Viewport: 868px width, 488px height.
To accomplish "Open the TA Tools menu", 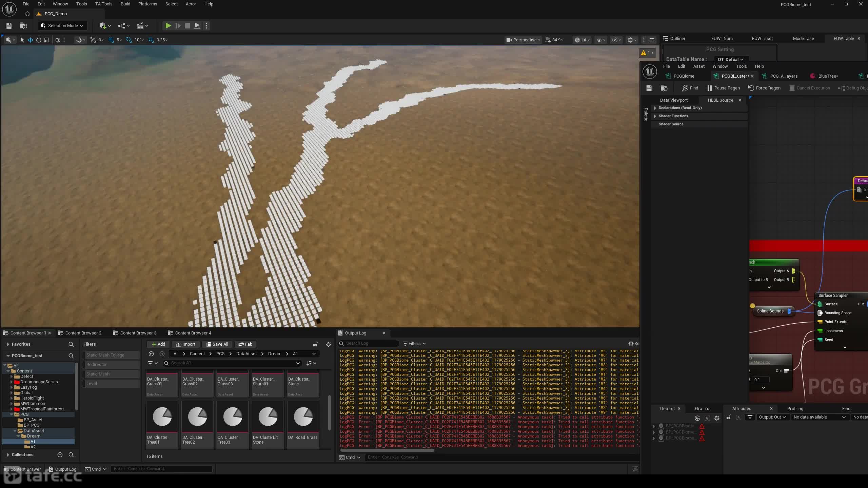I will pos(104,4).
